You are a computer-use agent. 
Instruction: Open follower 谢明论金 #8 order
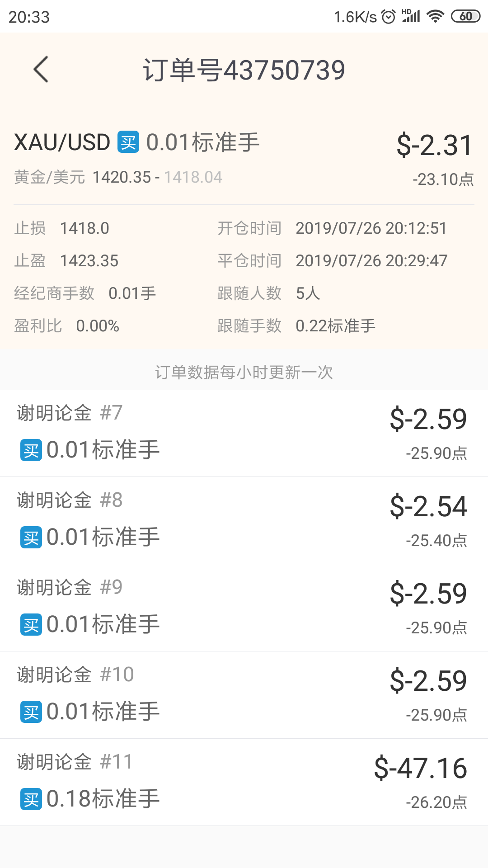244,520
